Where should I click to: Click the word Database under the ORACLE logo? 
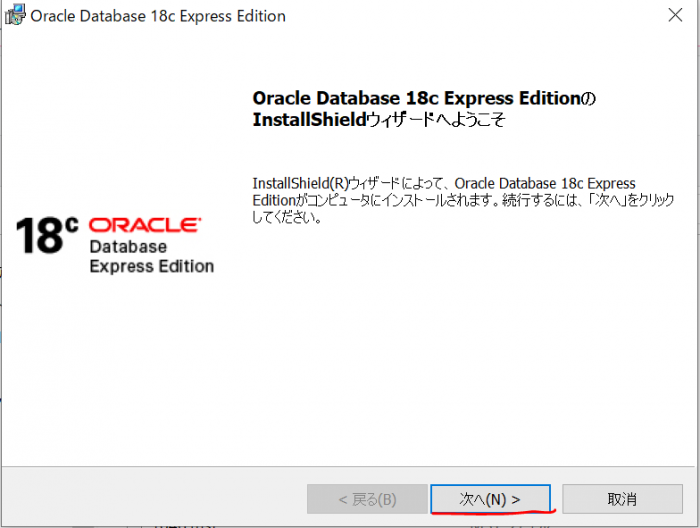(x=128, y=247)
